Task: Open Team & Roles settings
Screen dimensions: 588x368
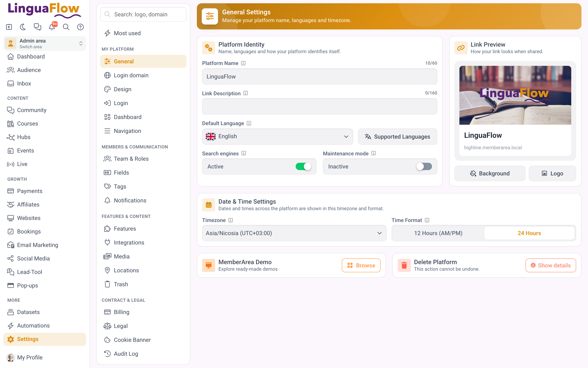Action: click(x=143, y=159)
